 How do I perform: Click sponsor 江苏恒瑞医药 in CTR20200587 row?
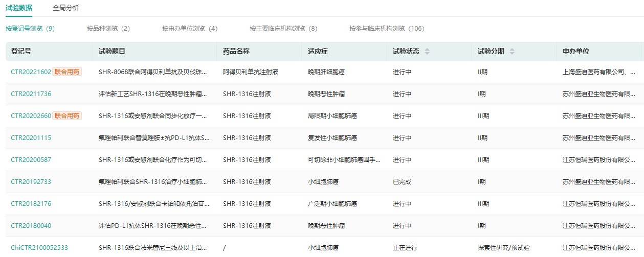(599, 160)
